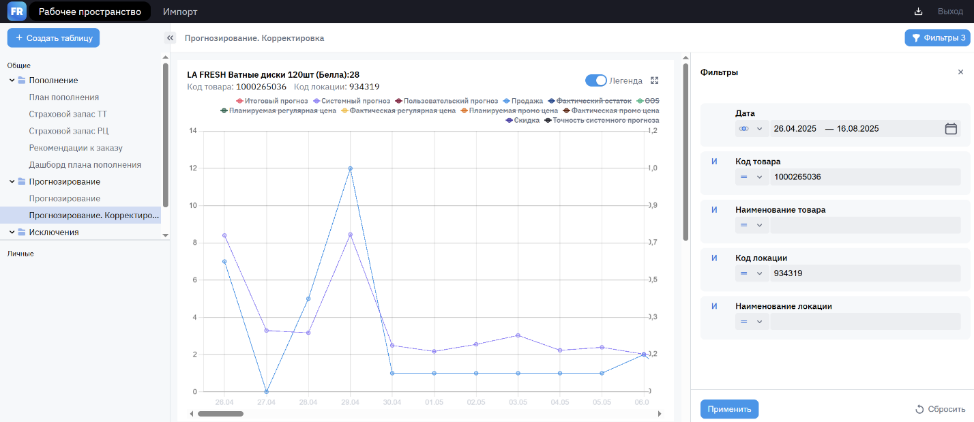974x422 pixels.
Task: Click the Применить button
Action: click(x=729, y=409)
